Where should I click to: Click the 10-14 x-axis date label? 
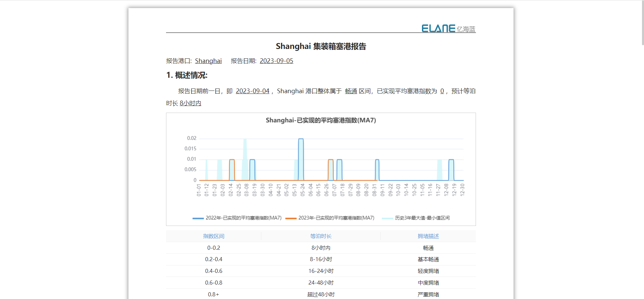406,190
